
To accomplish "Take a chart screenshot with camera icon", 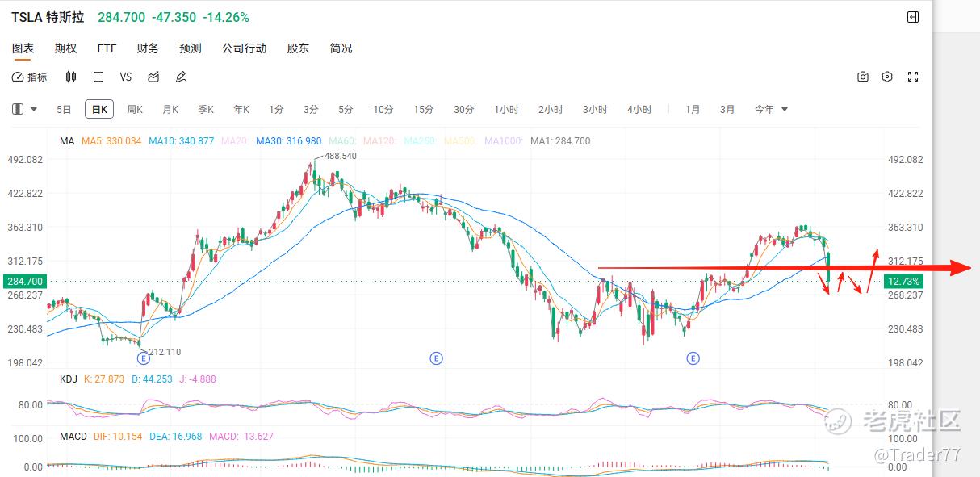I will (863, 77).
